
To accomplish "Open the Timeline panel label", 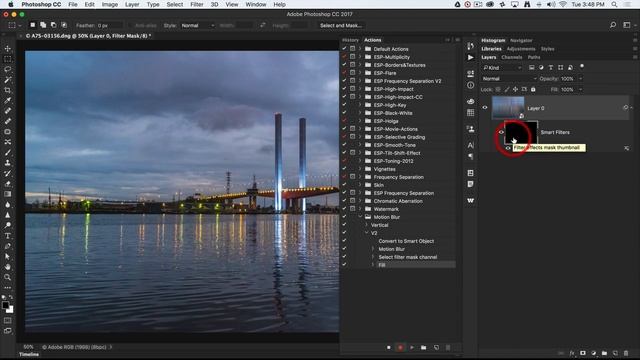I will (29, 355).
